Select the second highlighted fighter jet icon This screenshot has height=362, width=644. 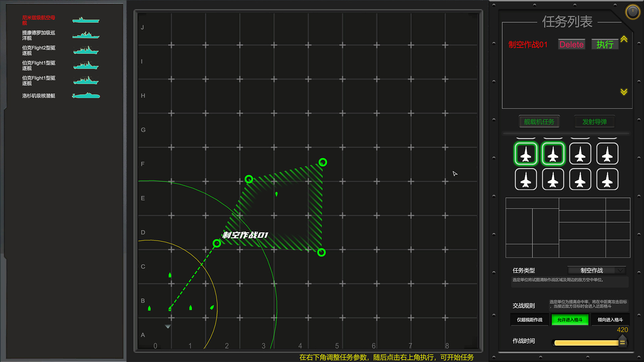(553, 154)
